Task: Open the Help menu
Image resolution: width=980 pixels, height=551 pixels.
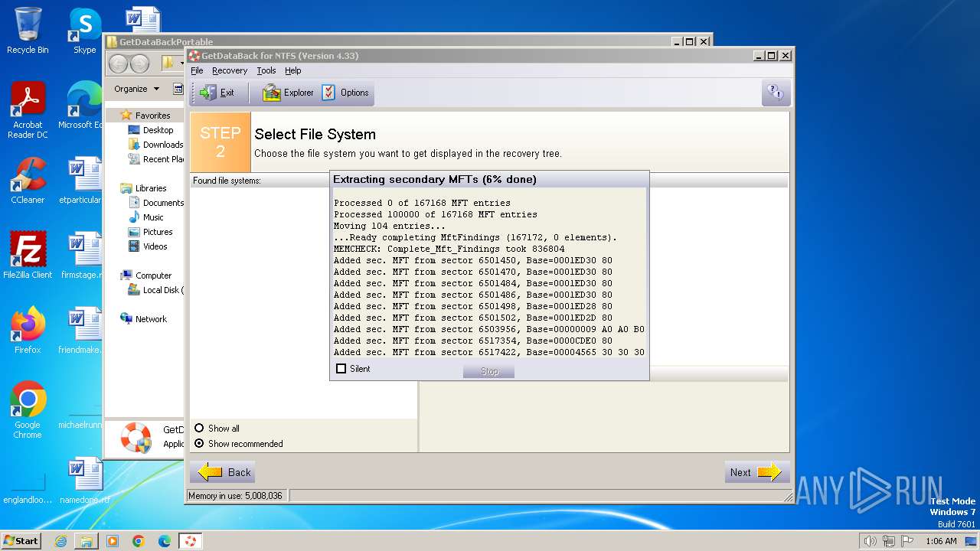Action: click(x=292, y=70)
